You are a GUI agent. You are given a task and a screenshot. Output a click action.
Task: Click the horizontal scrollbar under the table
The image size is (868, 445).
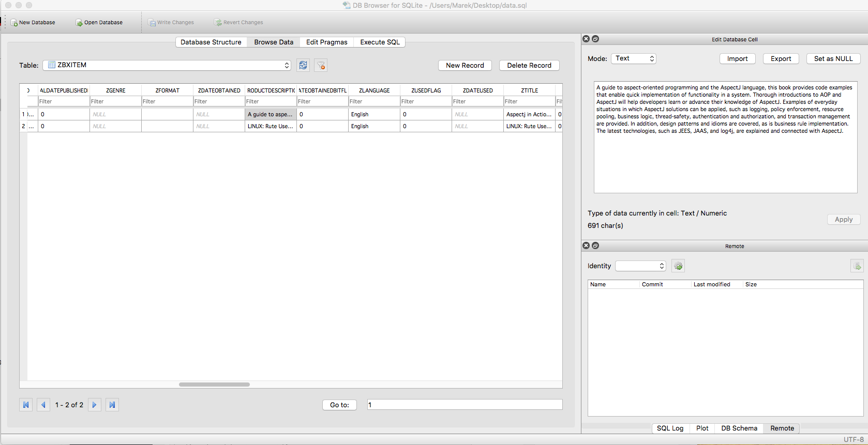tap(214, 385)
